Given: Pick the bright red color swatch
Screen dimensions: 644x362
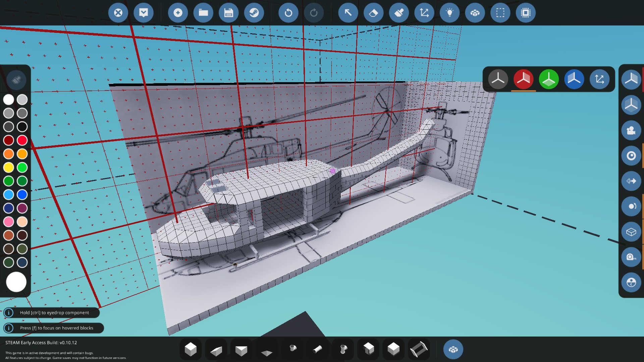Looking at the screenshot, I should coord(22,140).
